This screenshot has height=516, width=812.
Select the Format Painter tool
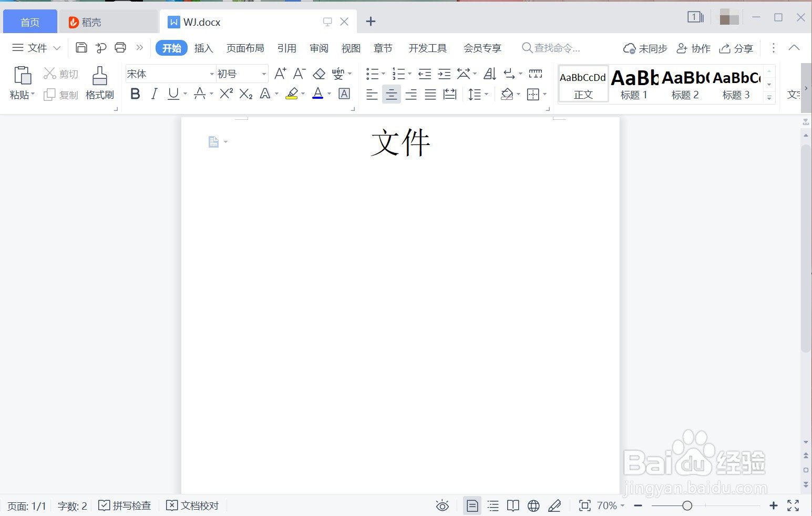99,82
